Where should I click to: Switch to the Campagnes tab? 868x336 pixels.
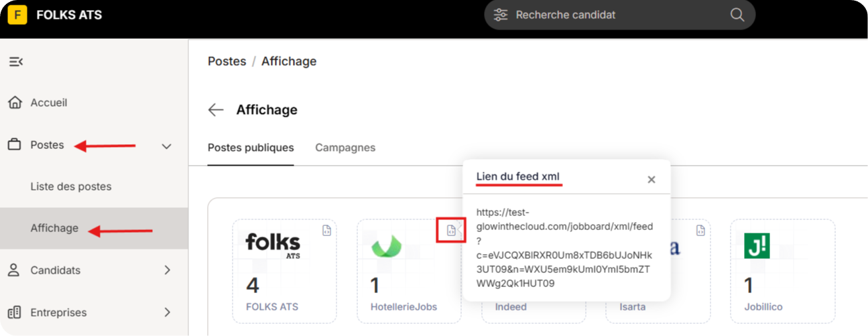pyautogui.click(x=345, y=148)
